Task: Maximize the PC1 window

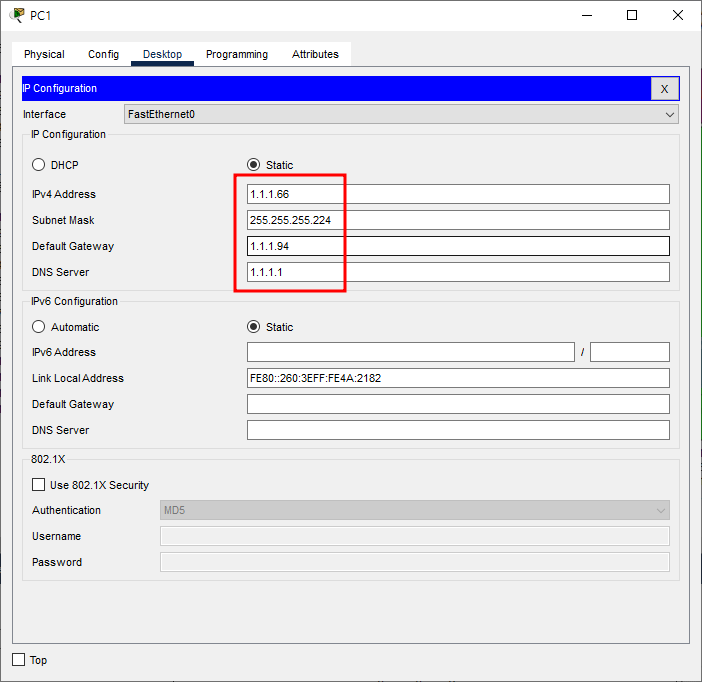Action: [x=632, y=15]
